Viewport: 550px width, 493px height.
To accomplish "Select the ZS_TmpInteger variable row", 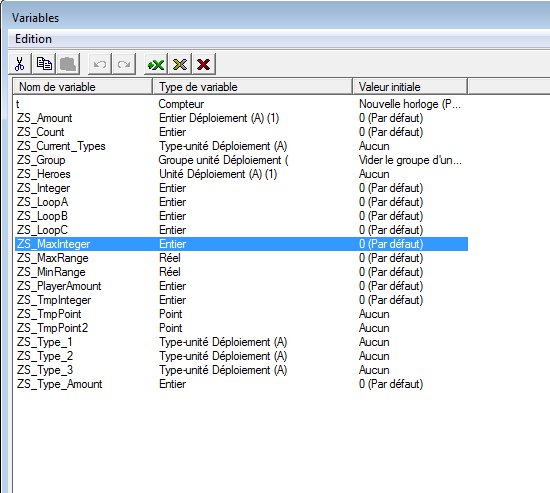I will (241, 300).
